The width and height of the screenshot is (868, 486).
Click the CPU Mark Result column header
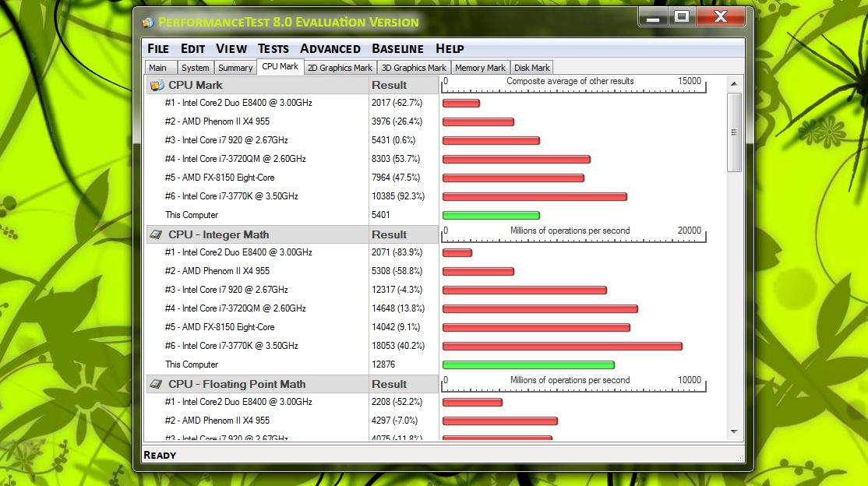[x=404, y=85]
